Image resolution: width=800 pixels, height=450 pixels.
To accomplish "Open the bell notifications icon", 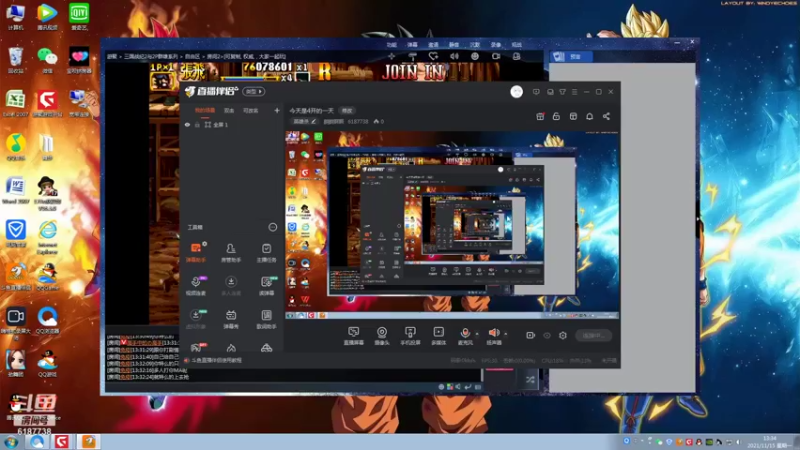I will click(589, 116).
